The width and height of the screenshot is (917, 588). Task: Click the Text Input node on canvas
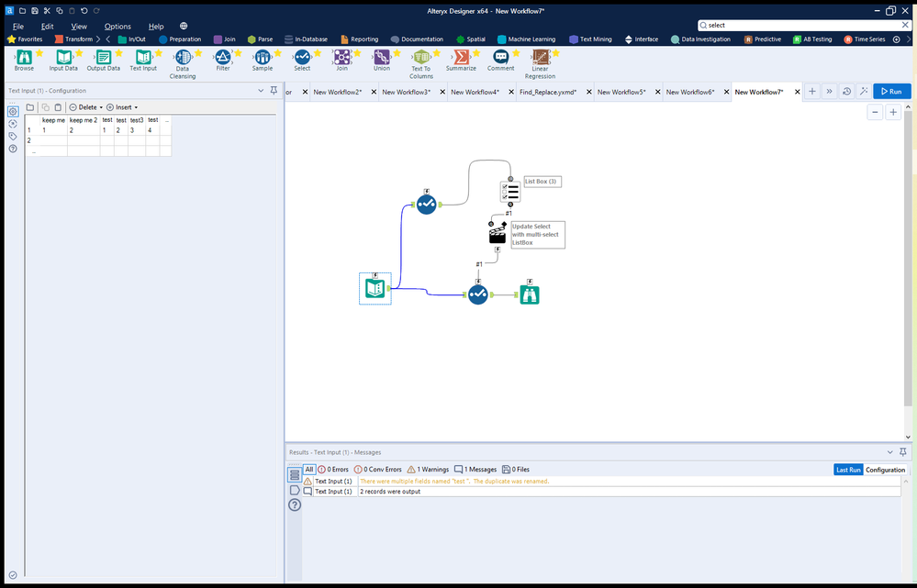pyautogui.click(x=375, y=288)
